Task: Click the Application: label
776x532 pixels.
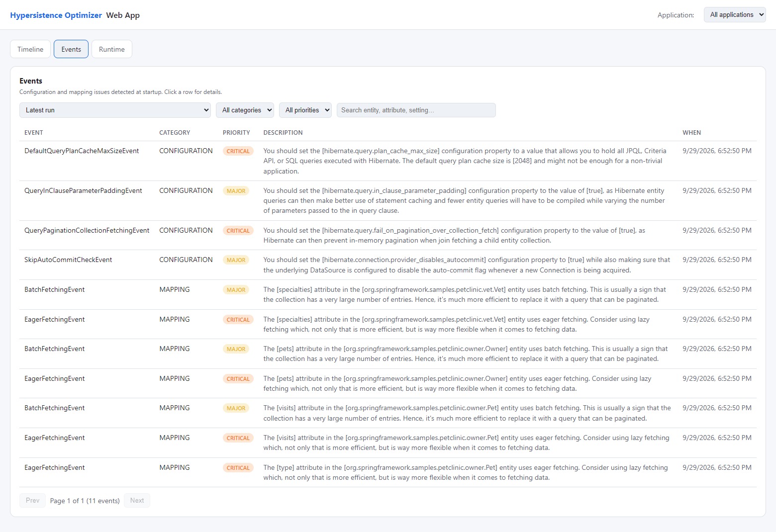Action: pyautogui.click(x=676, y=15)
